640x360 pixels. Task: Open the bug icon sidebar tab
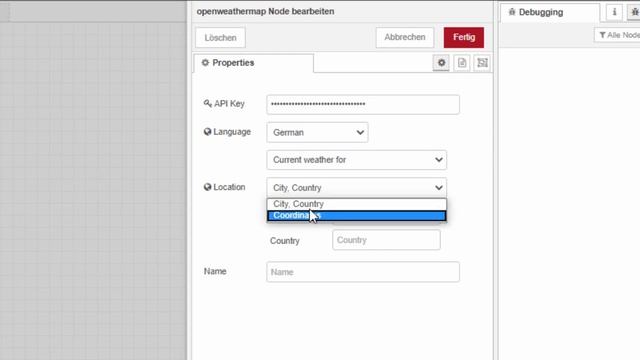tap(634, 12)
